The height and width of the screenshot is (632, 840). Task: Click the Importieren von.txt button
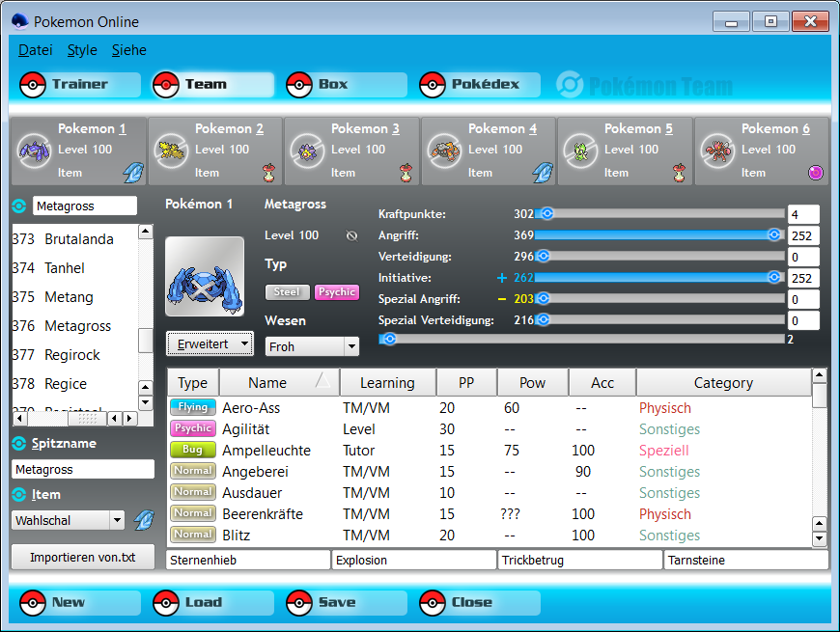82,557
